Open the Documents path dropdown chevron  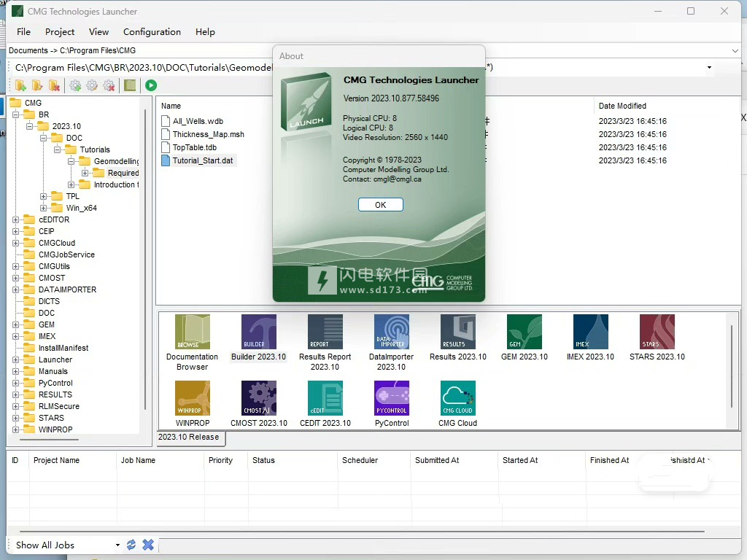pyautogui.click(x=735, y=50)
